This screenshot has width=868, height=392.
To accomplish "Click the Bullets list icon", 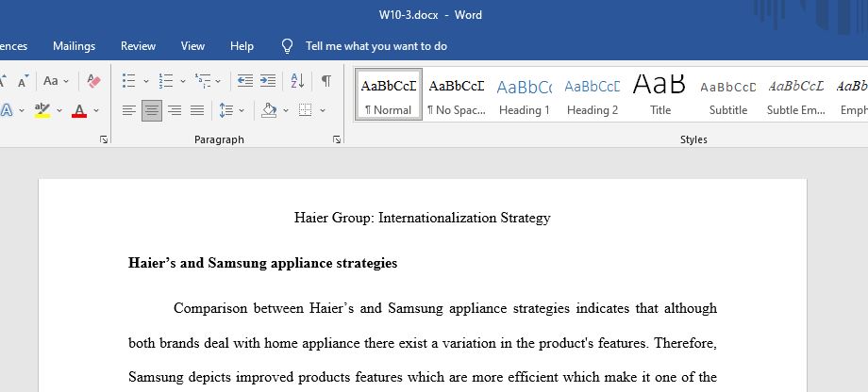I will click(x=129, y=81).
